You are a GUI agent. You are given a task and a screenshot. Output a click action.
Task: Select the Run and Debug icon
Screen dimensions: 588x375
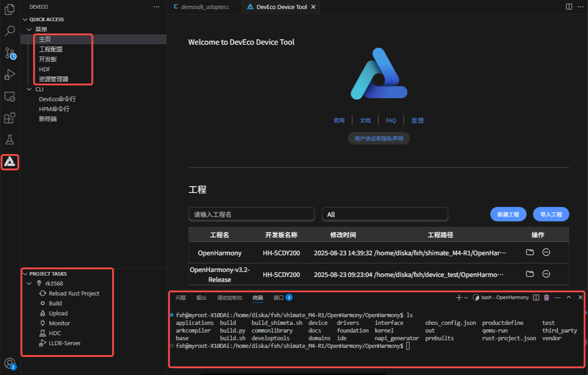click(x=10, y=74)
